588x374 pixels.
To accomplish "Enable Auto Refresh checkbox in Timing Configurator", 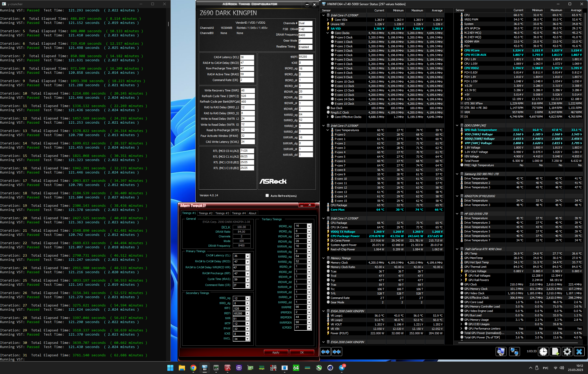I will 267,196.
